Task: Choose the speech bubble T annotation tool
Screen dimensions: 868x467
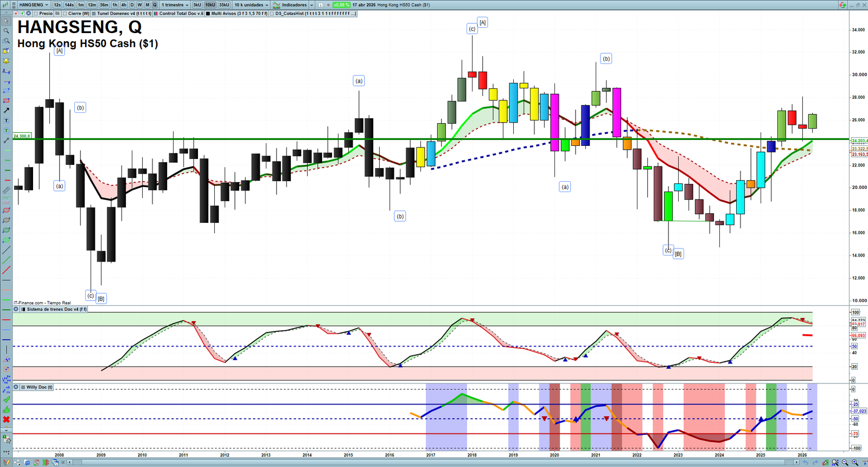Action: (6, 131)
